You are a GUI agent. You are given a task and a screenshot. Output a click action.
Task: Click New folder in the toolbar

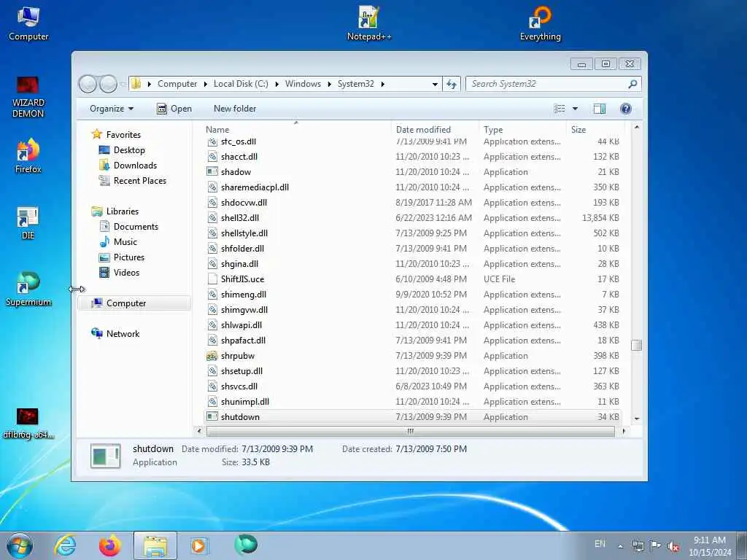coord(235,109)
